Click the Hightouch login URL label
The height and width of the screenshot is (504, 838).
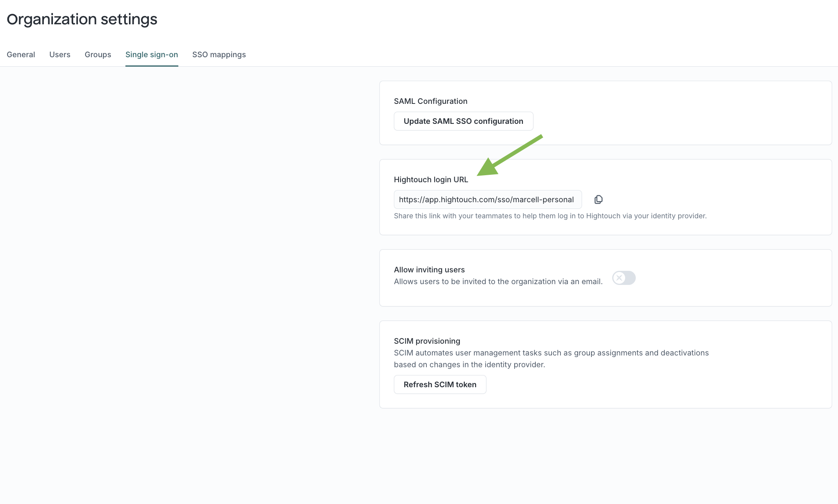point(431,179)
